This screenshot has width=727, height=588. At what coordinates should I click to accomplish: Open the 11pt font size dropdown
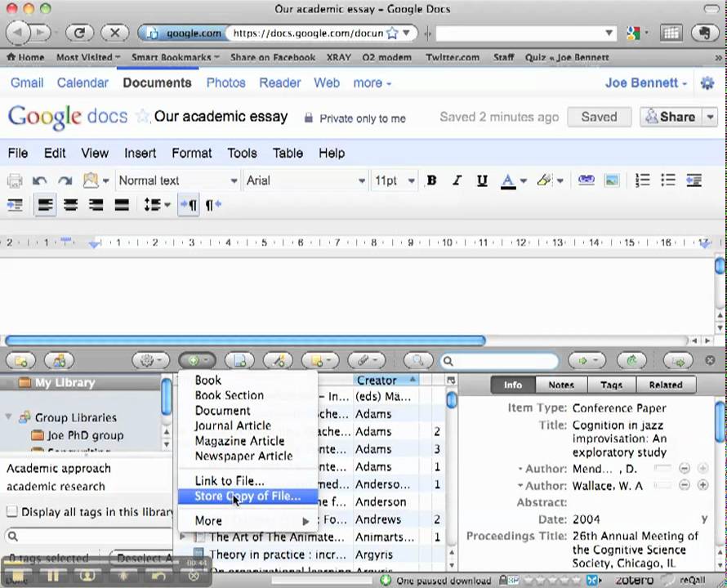pos(395,180)
